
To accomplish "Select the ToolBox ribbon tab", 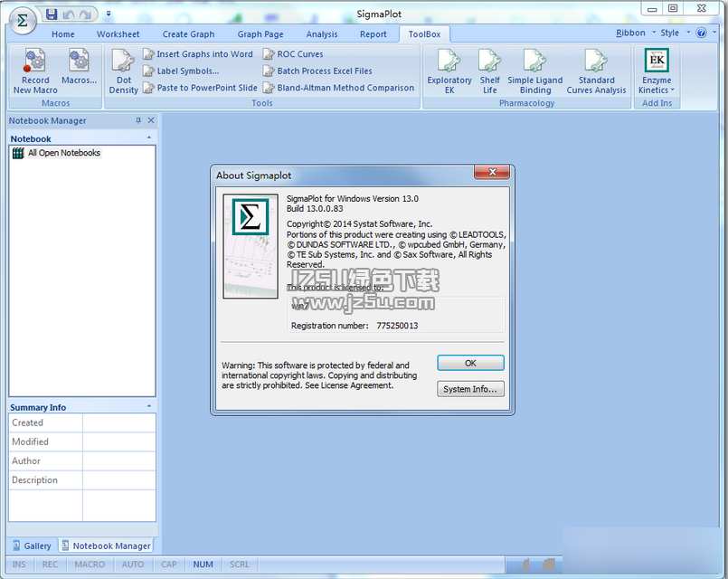I will point(424,34).
